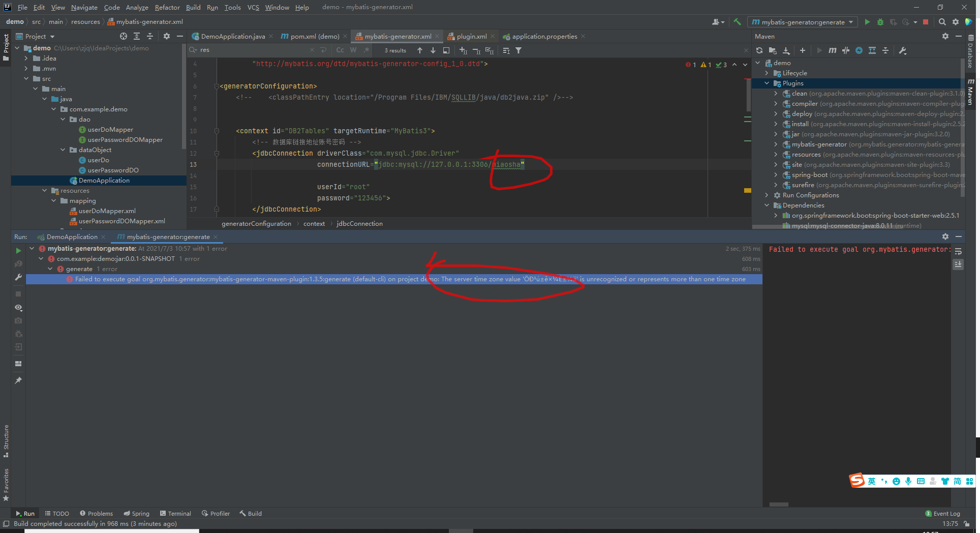Toggle Match Case in find bar

click(340, 50)
